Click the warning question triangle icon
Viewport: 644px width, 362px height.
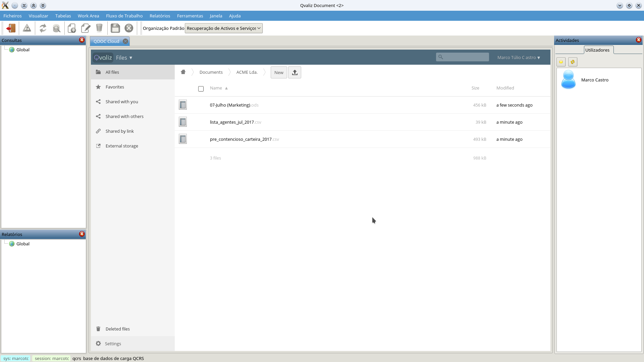pos(27,28)
